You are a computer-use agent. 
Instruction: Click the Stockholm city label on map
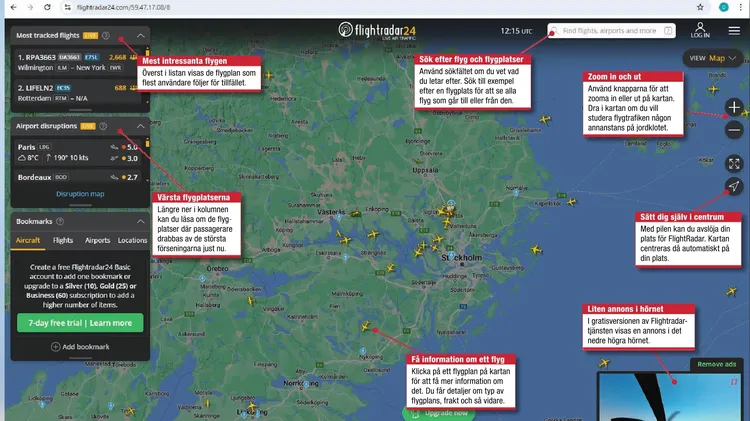[x=461, y=257]
